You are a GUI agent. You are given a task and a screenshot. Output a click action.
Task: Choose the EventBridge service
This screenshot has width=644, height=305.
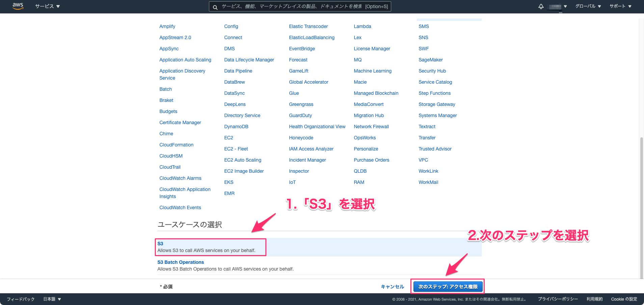coord(302,49)
